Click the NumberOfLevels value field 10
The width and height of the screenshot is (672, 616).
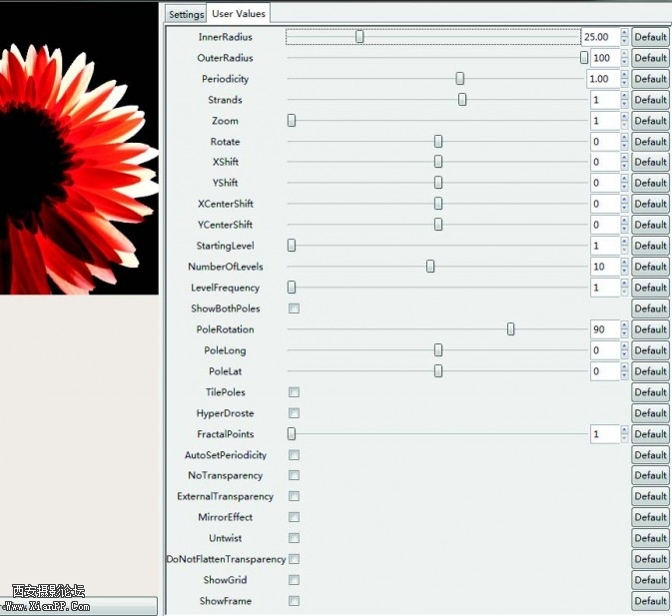[605, 267]
